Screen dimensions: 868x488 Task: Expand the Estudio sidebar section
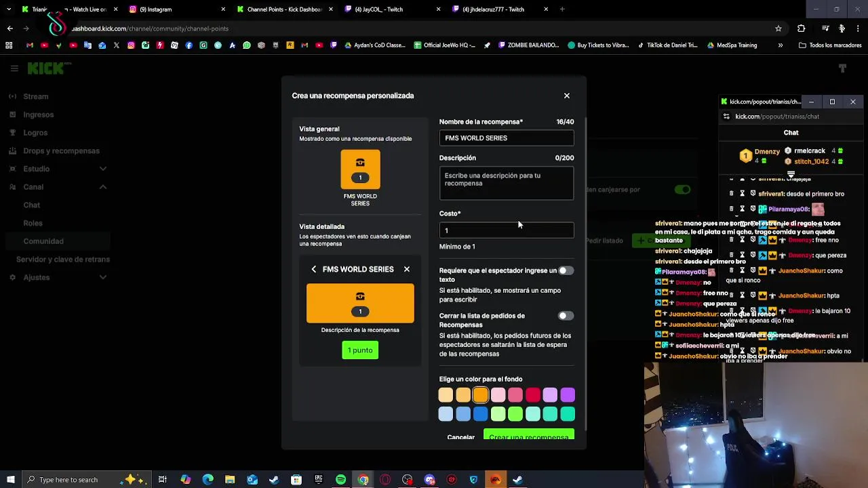(x=102, y=169)
